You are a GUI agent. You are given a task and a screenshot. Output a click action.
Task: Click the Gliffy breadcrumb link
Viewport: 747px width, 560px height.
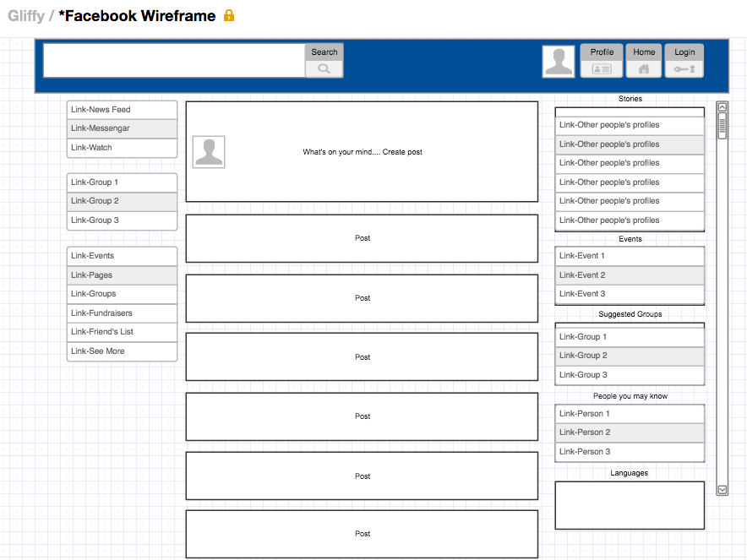(25, 16)
